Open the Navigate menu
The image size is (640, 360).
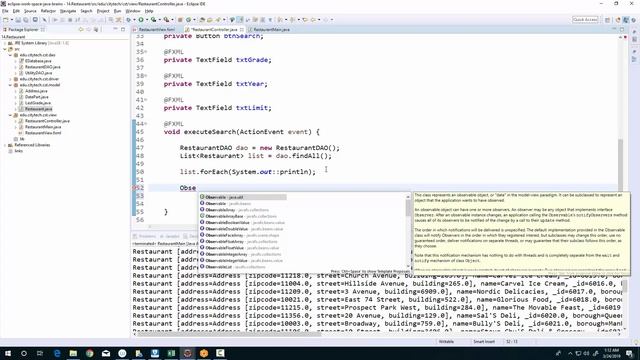point(68,11)
